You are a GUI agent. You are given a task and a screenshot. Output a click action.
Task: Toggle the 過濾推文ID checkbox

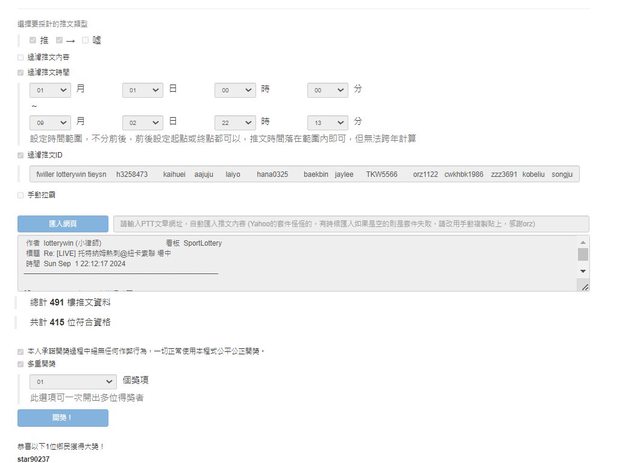pos(21,155)
